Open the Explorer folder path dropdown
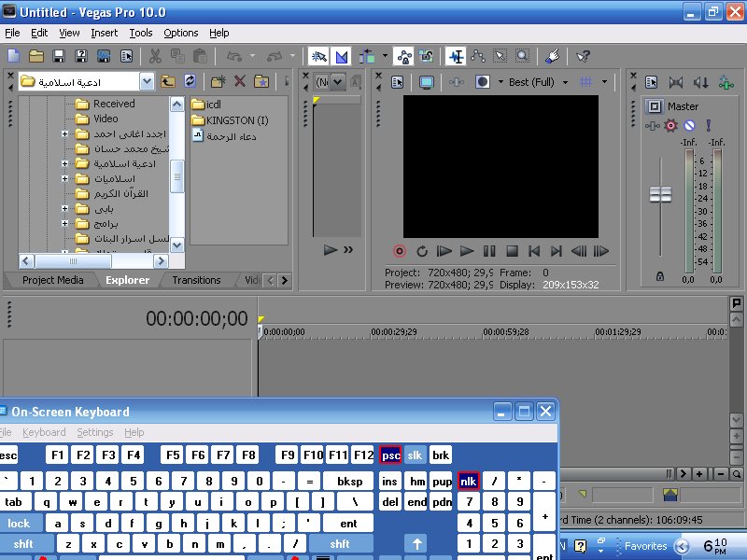747x560 pixels. (x=147, y=82)
